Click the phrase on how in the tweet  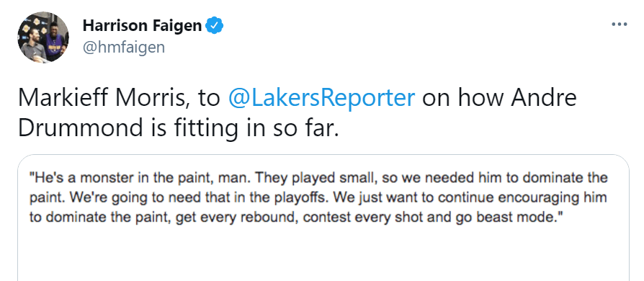[462, 98]
